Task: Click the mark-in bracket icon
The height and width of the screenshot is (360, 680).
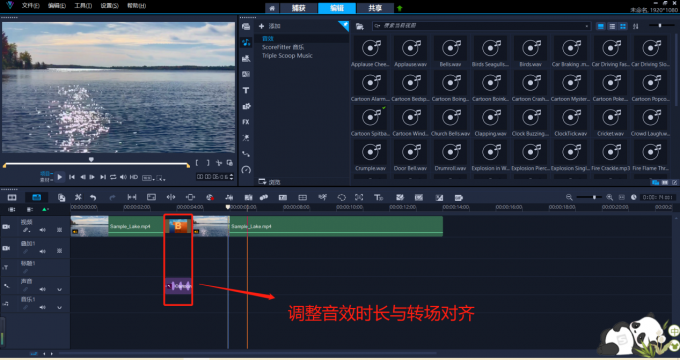Action: pyautogui.click(x=197, y=163)
